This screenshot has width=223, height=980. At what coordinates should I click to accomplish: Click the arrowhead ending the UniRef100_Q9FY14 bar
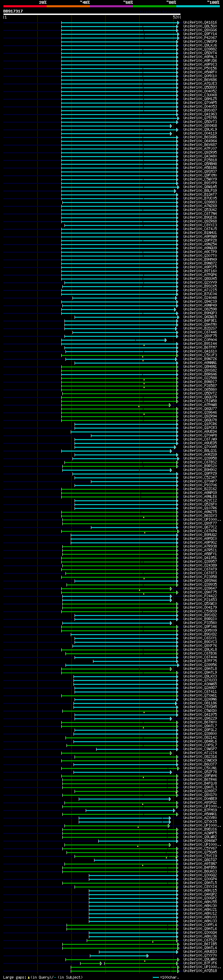[178, 34]
